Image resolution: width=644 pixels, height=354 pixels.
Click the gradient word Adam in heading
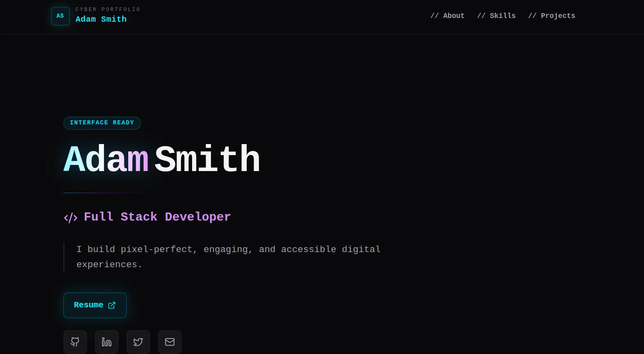[x=106, y=159]
